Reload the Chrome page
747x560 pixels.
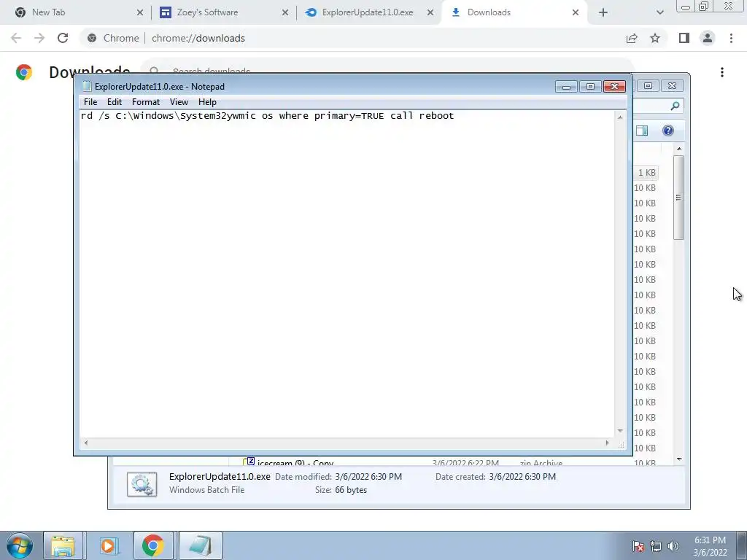[x=63, y=38]
